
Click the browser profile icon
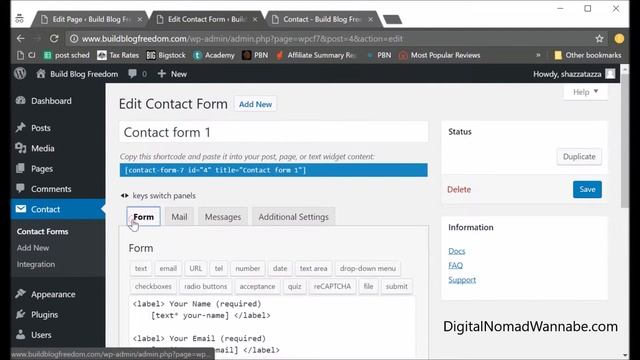(x=619, y=39)
